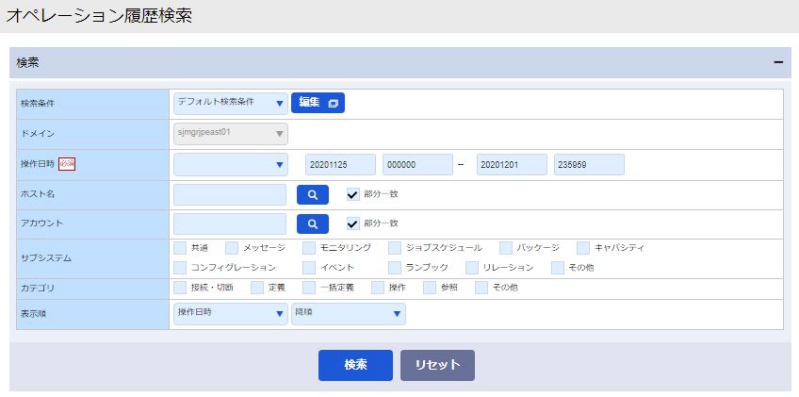Check the キャパシティ subsystem checkbox
This screenshot has width=799, height=397.
(x=583, y=248)
